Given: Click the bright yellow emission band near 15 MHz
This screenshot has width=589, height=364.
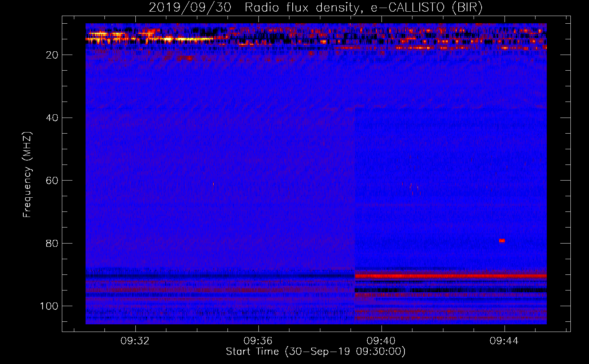Looking at the screenshot, I should click(x=149, y=38).
